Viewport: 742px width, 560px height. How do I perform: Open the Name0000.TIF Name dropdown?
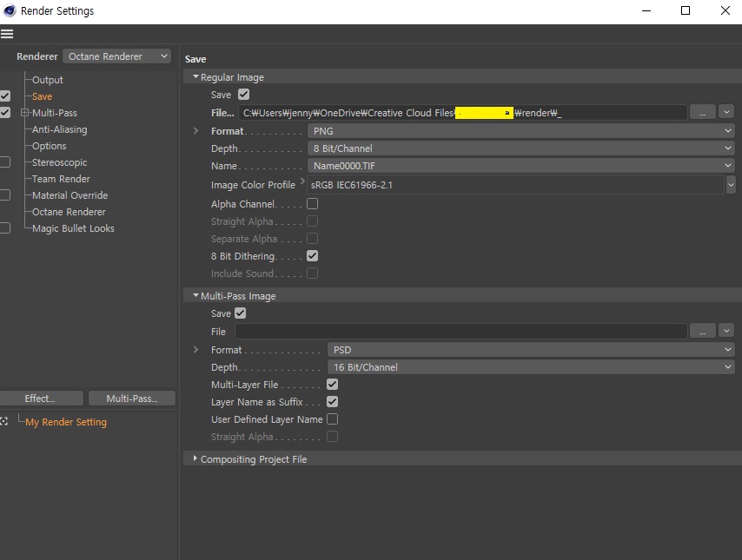(x=521, y=166)
